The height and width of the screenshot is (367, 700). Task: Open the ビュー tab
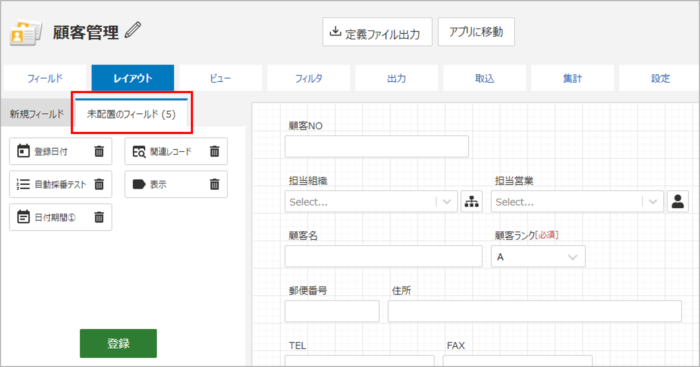pyautogui.click(x=221, y=78)
